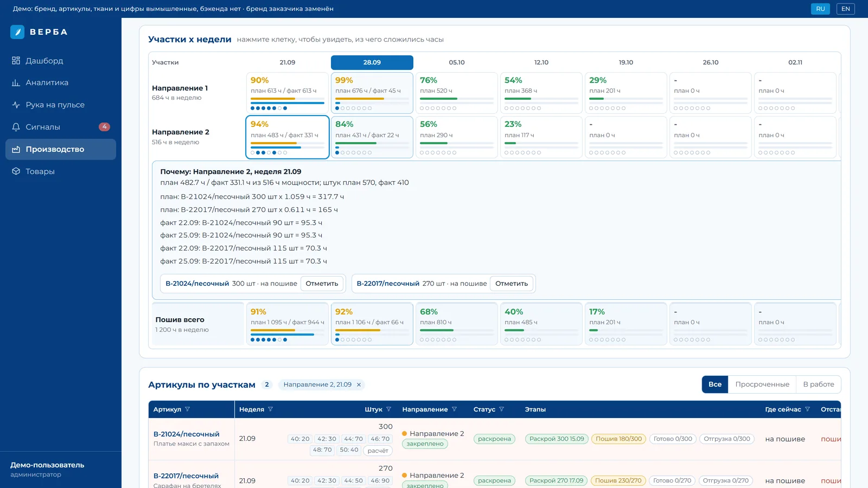
Task: Click Отметить for B-21024/песочный
Action: pyautogui.click(x=322, y=284)
